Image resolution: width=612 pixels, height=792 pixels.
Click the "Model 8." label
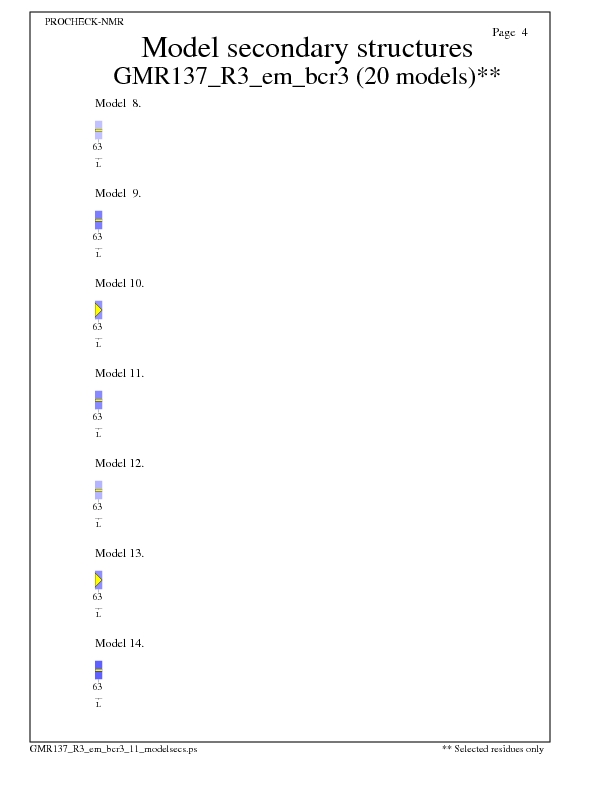(118, 103)
